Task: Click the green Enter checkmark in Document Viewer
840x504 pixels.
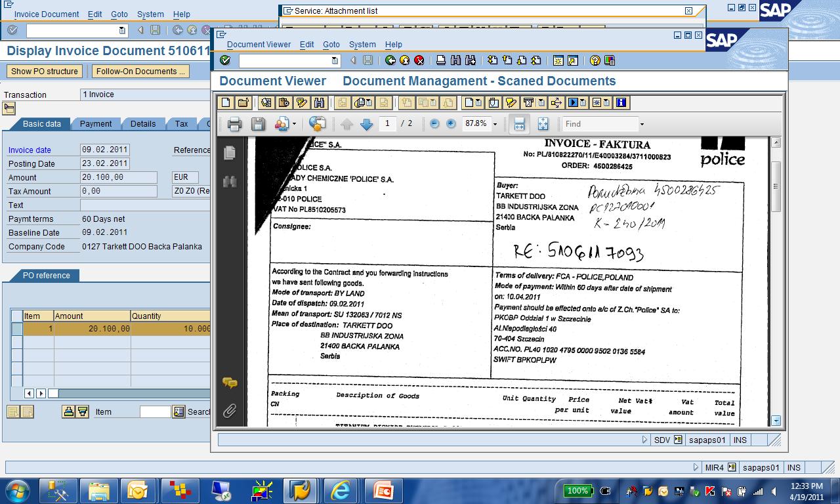Action: 225,60
